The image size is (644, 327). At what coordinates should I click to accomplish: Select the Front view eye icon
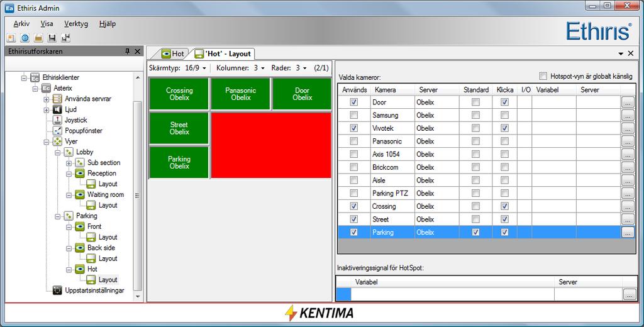[80, 226]
